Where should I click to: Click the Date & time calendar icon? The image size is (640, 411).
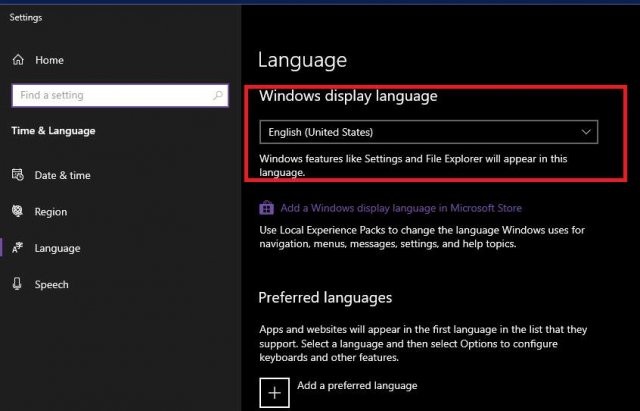18,175
